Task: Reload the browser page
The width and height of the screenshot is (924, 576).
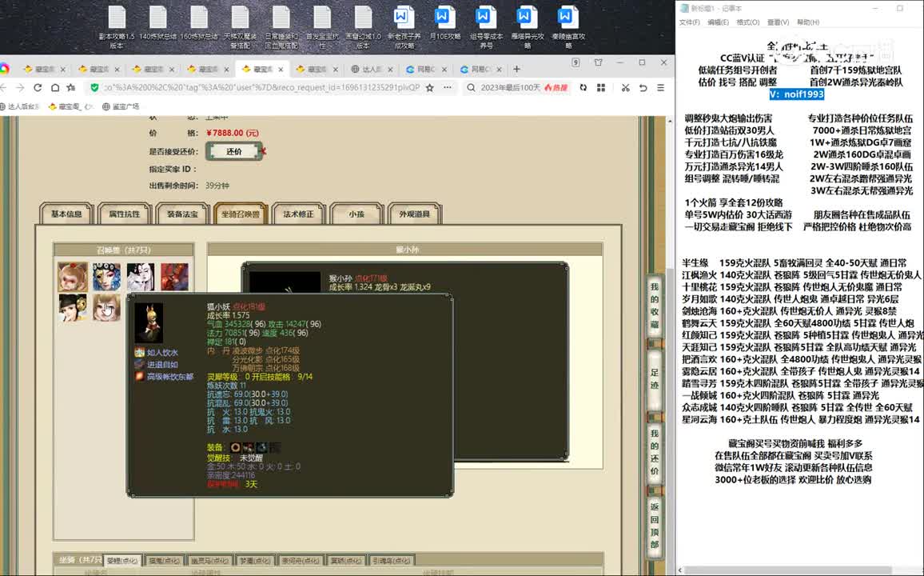Action: [38, 87]
